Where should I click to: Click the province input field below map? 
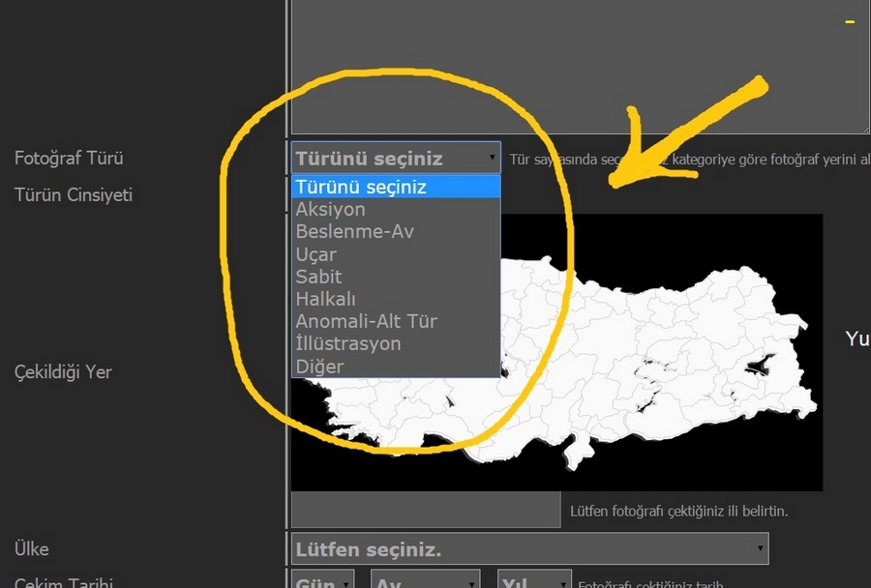425,510
